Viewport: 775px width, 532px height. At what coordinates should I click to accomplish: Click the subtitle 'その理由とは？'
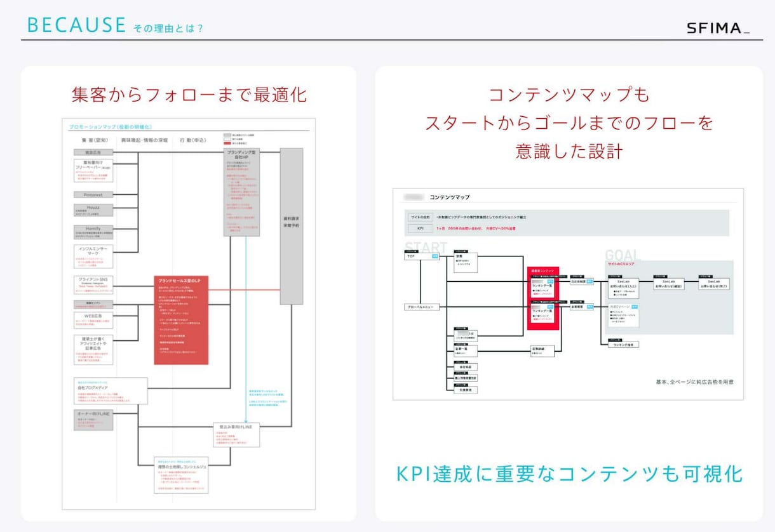[x=168, y=29]
